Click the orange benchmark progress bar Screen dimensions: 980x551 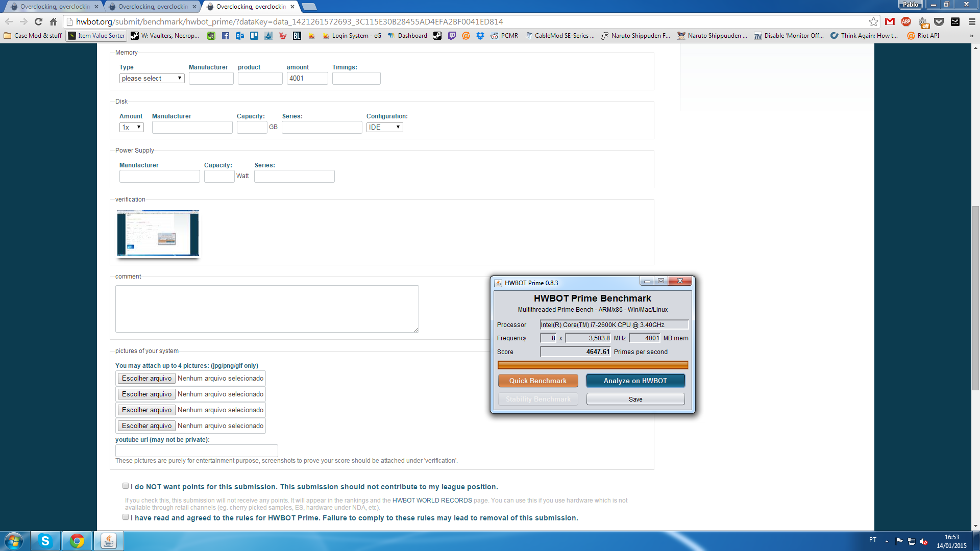(x=593, y=365)
